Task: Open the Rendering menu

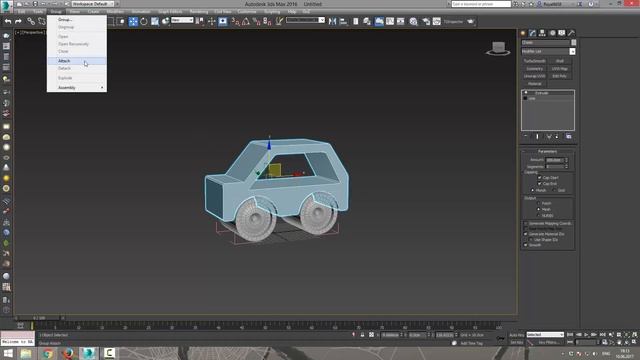Action: pyautogui.click(x=198, y=12)
